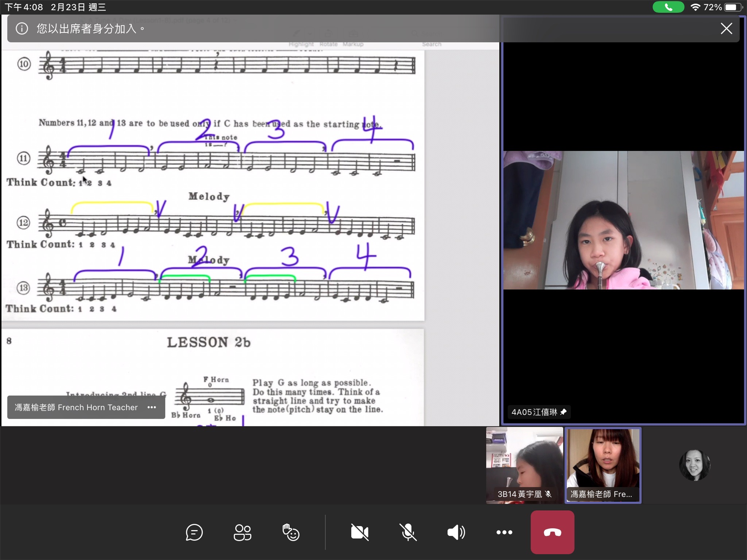Open raise hand and reactions menu
747x560 pixels.
point(291,532)
